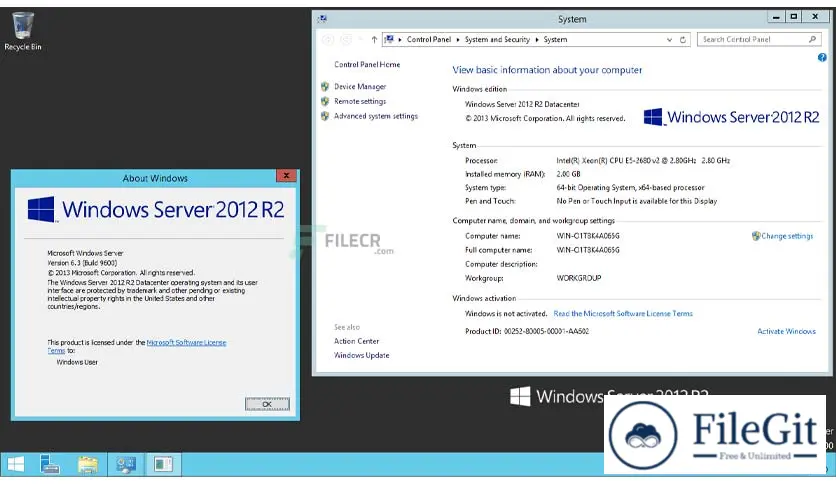Open the Recycle Bin desktop icon
Image resolution: width=836 pixels, height=484 pixels.
(23, 31)
